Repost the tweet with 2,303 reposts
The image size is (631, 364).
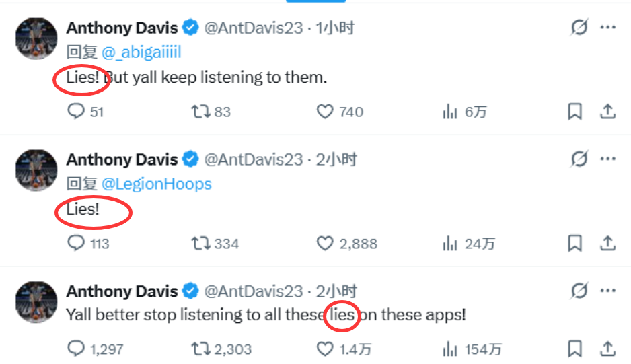tap(200, 349)
